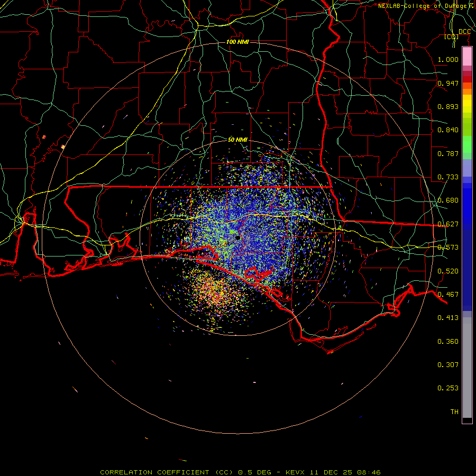Click the DCC label above the color scale
This screenshot has width=476, height=476.
point(464,32)
